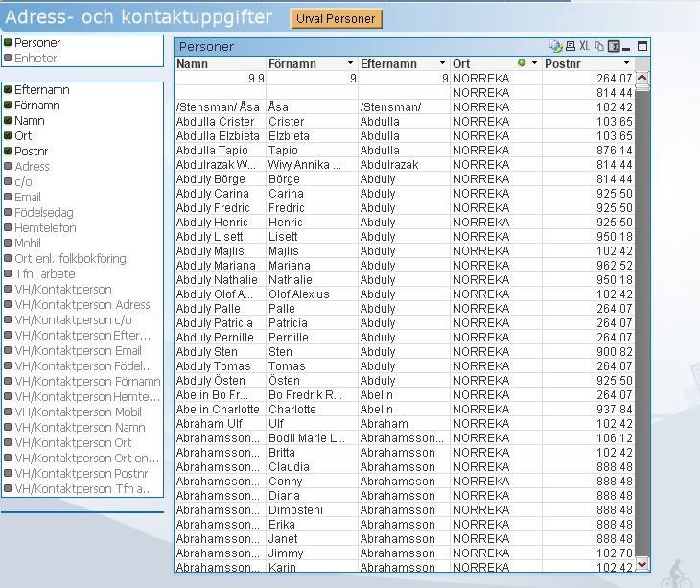Deselect the Efternamn field
The image size is (700, 588).
point(36,90)
